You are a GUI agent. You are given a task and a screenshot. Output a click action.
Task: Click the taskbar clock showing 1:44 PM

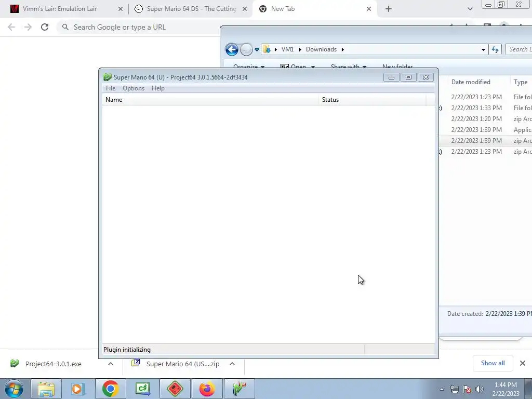[x=506, y=389]
